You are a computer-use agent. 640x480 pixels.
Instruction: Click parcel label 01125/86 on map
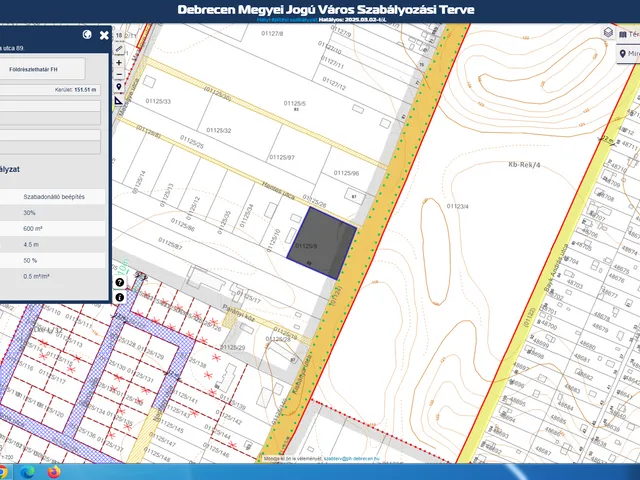[x=182, y=225]
